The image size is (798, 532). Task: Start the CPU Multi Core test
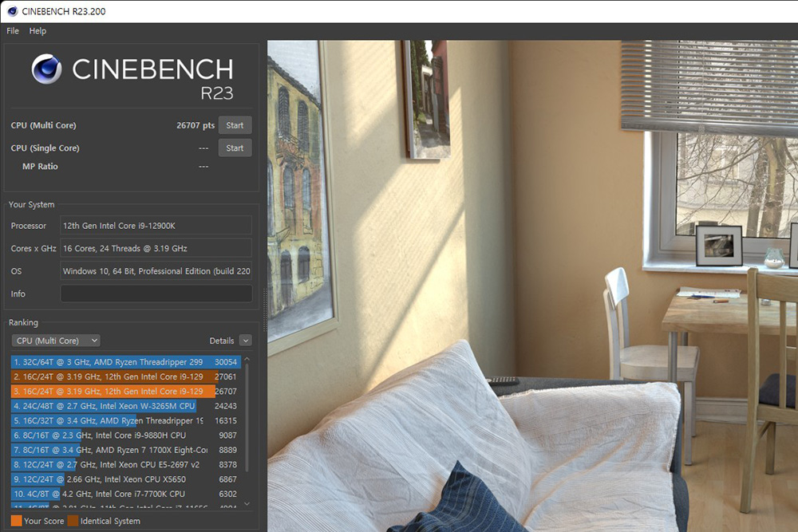(235, 125)
